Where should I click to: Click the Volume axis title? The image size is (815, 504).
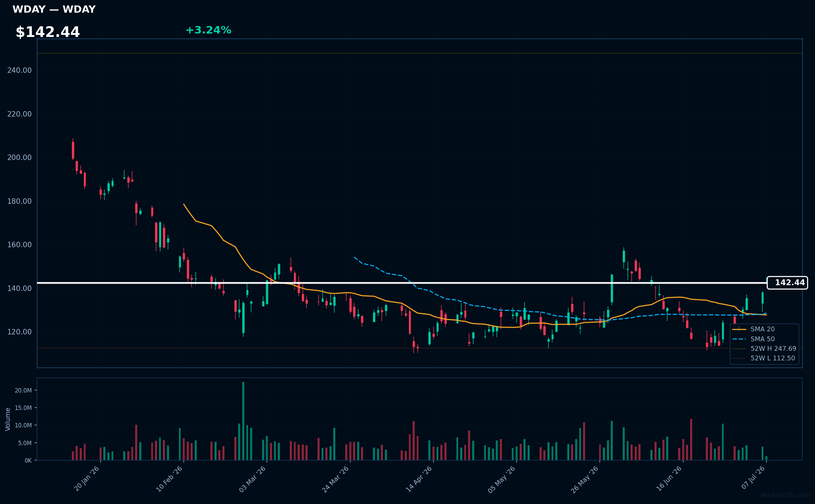[8, 419]
